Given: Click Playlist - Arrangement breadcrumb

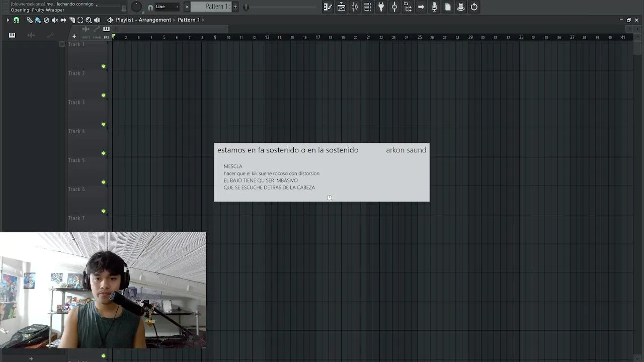Looking at the screenshot, I should pyautogui.click(x=143, y=20).
